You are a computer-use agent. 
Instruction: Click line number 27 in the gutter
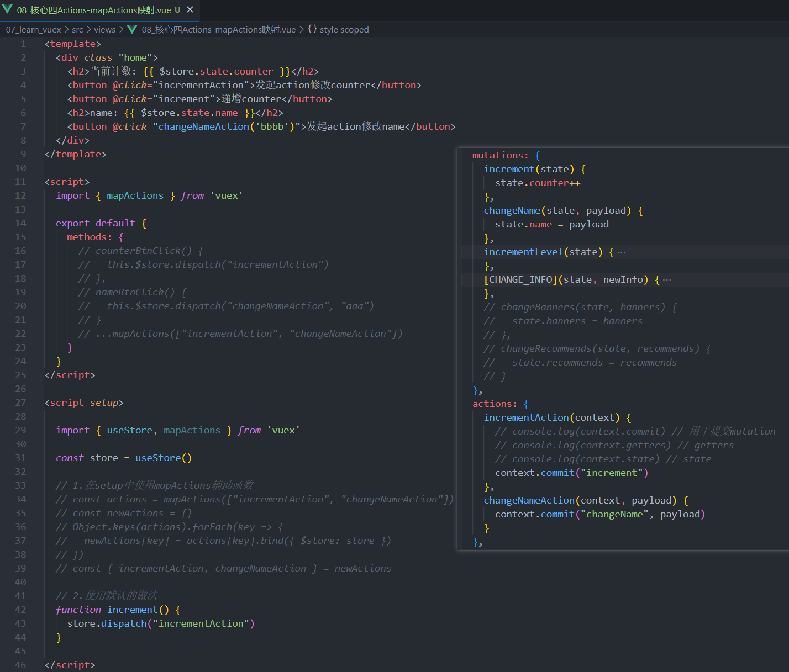pyautogui.click(x=20, y=403)
